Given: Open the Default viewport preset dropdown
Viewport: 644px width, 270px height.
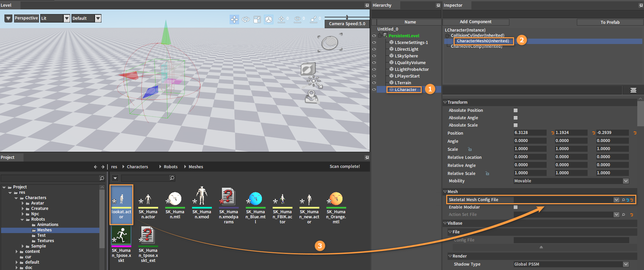Looking at the screenshot, I should click(86, 18).
